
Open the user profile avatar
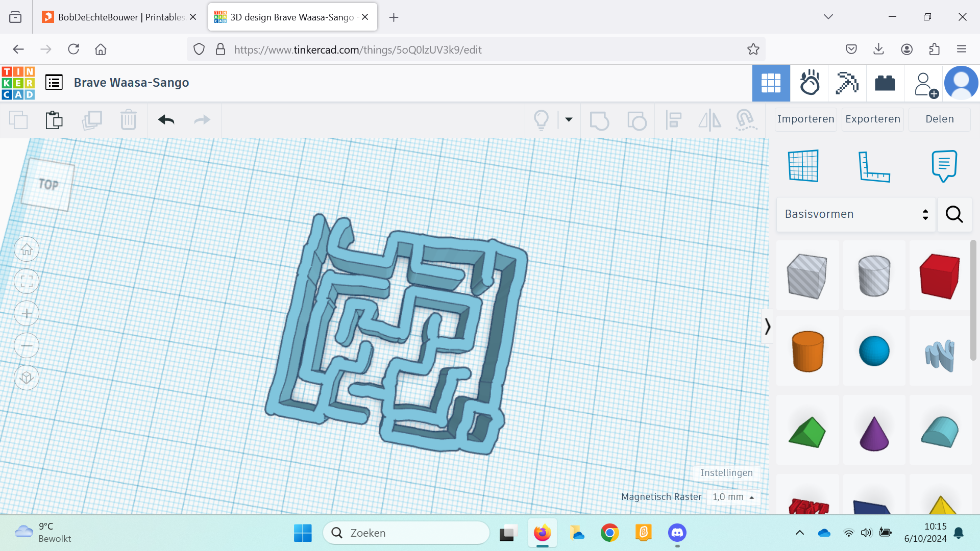click(961, 83)
